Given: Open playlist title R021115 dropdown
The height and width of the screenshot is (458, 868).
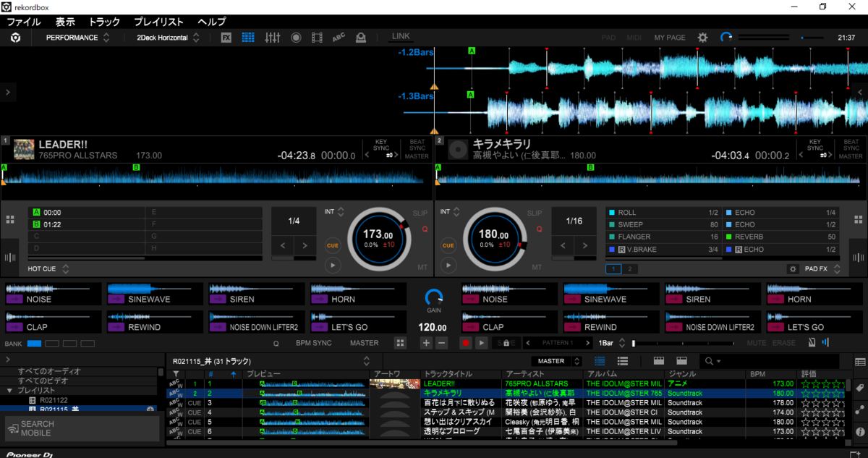Looking at the screenshot, I should pos(272,360).
